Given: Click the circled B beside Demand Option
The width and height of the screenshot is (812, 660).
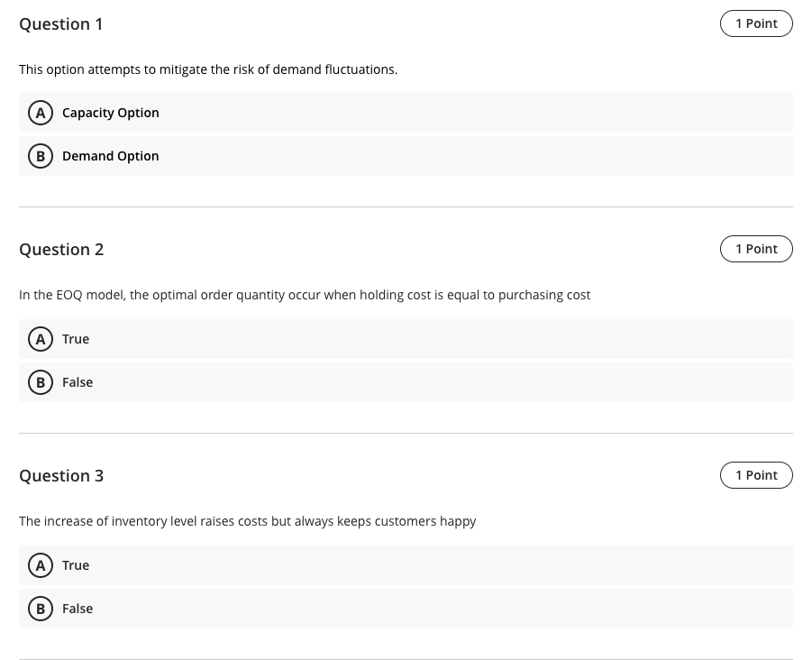Looking at the screenshot, I should (41, 155).
